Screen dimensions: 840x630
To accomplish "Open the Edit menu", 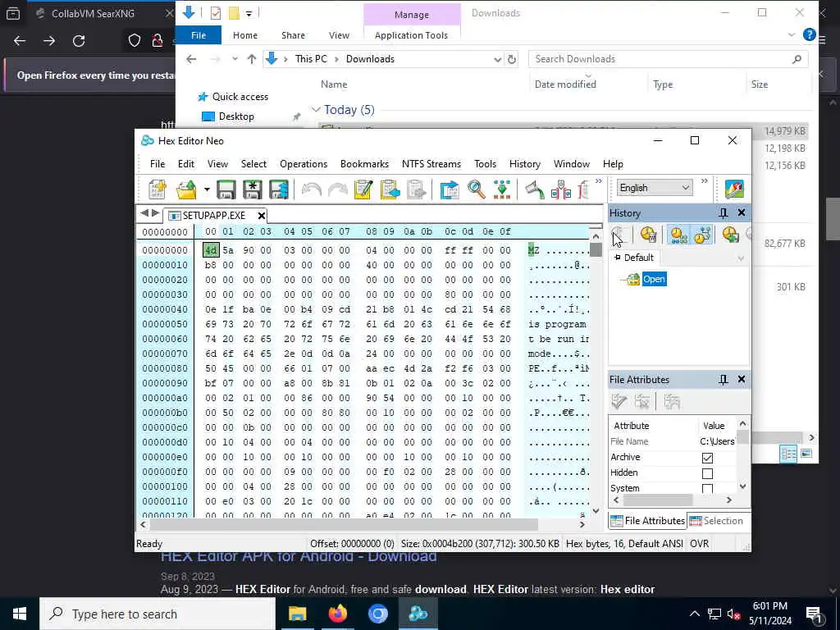I will (186, 164).
